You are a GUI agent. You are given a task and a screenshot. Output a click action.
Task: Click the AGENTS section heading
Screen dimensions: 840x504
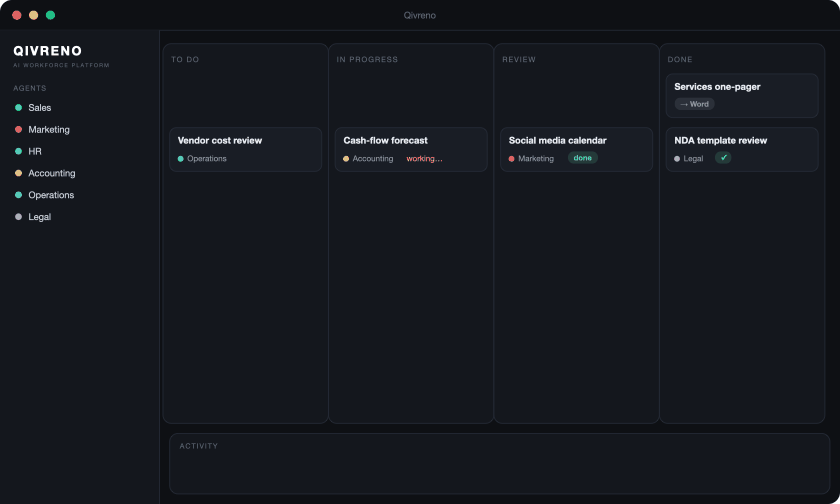click(29, 88)
